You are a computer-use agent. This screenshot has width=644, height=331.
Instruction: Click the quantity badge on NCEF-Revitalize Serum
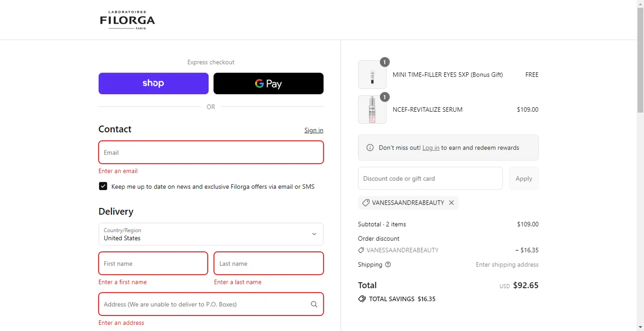coord(385,97)
